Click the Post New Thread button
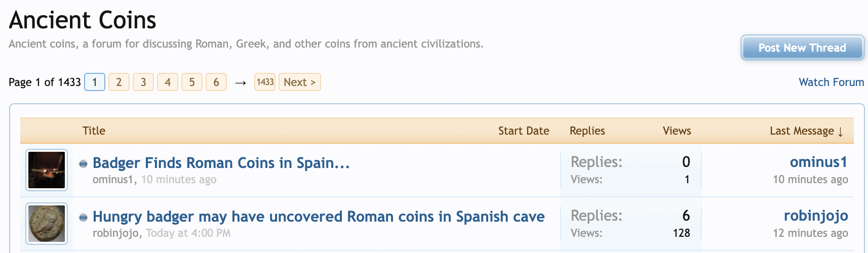Image resolution: width=868 pixels, height=253 pixels. tap(802, 48)
